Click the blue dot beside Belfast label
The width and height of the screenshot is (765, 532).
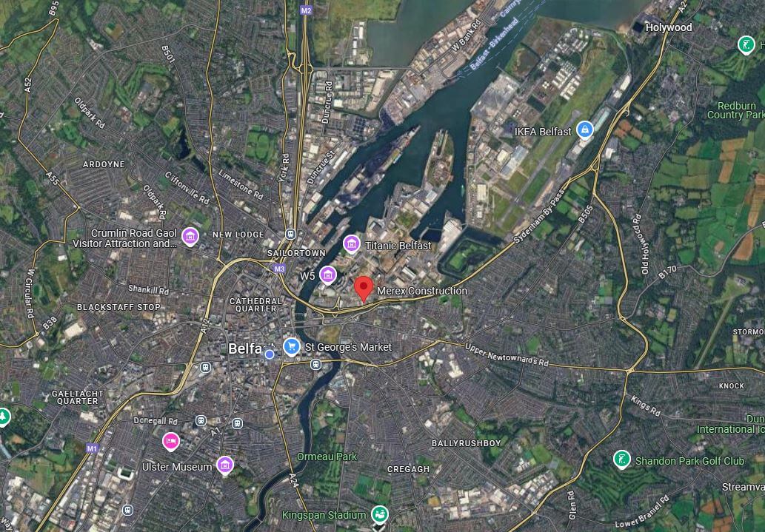tap(270, 354)
